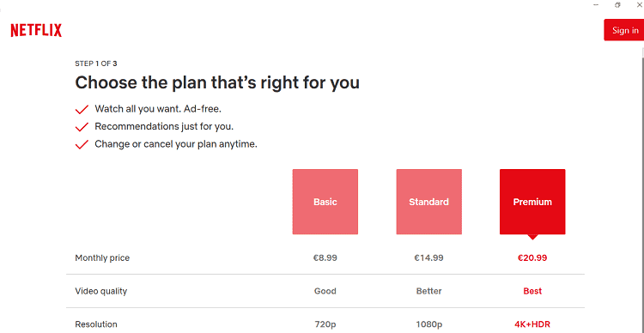Select the Premium plan tile
This screenshot has width=644, height=333.
pyautogui.click(x=532, y=202)
